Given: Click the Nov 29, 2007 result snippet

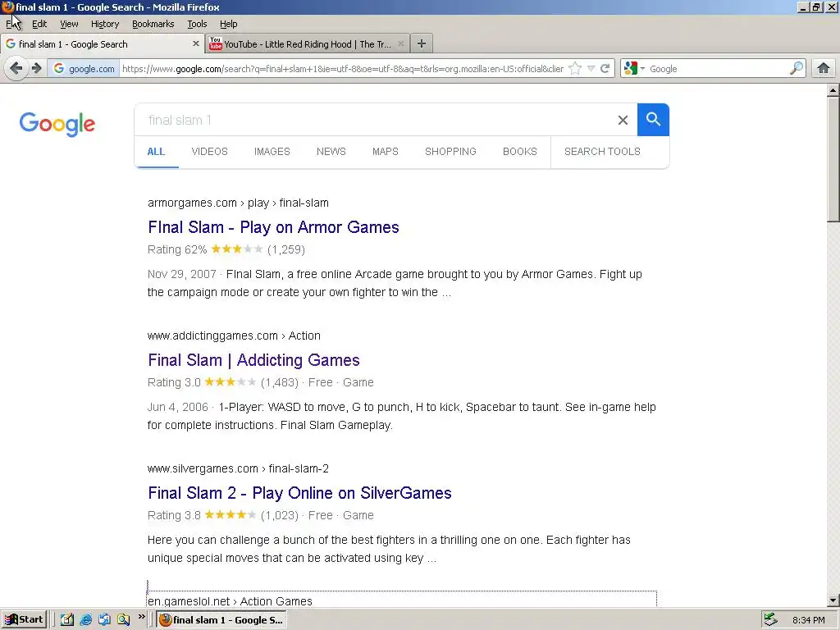Looking at the screenshot, I should [395, 283].
